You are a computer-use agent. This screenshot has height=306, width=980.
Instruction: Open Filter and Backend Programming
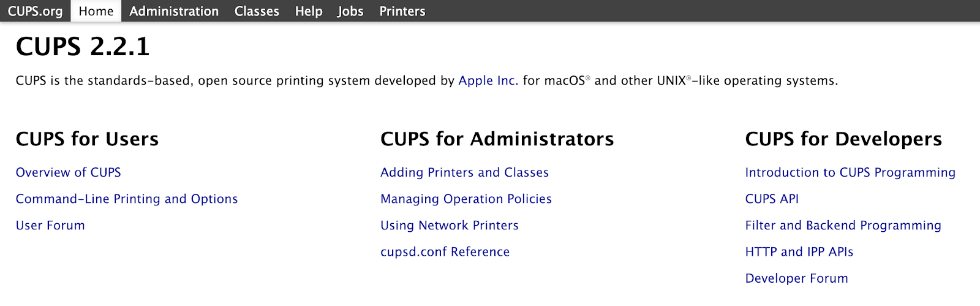pyautogui.click(x=843, y=225)
